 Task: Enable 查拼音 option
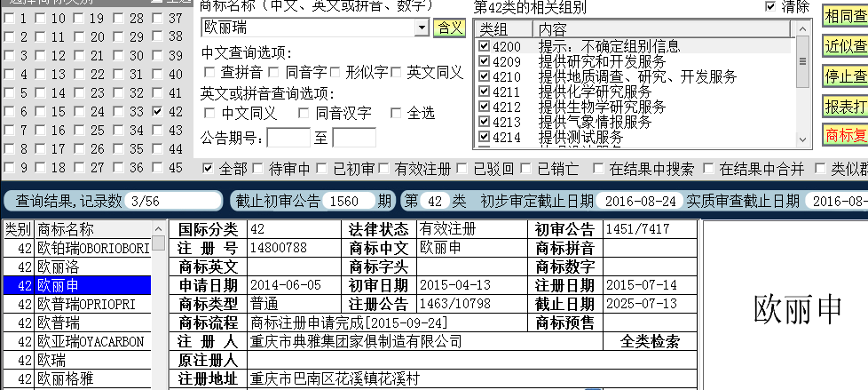209,72
